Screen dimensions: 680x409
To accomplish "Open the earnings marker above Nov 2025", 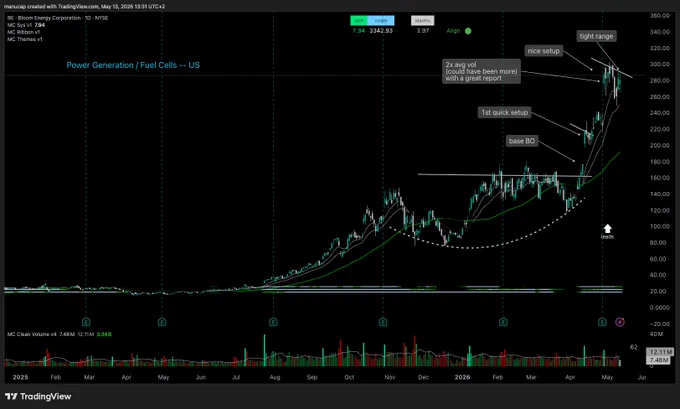I will tap(382, 322).
